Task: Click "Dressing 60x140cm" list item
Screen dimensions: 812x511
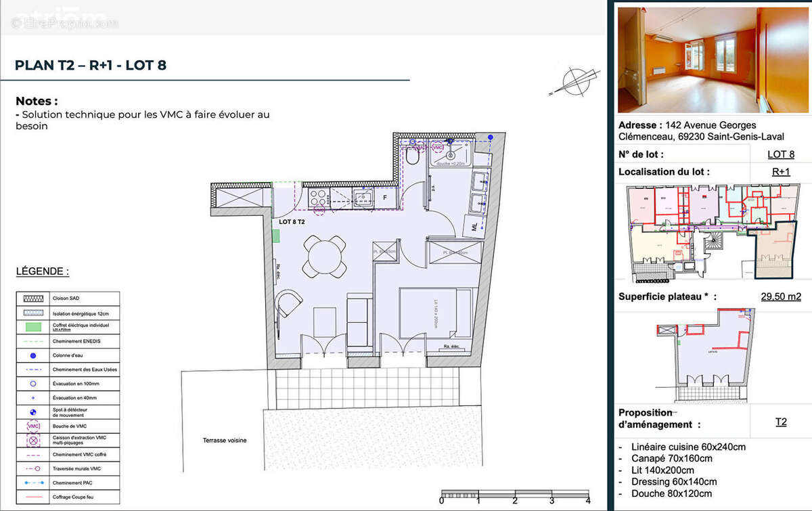Action: coord(674,482)
